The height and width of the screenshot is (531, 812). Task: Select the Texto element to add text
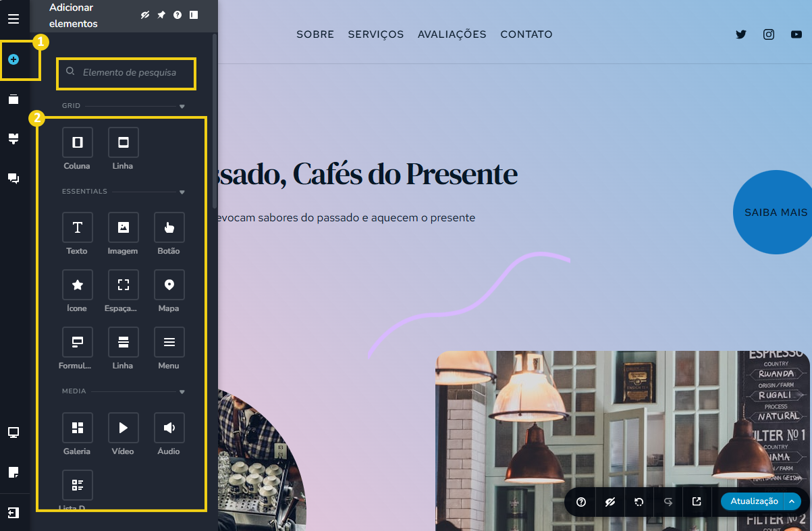click(x=77, y=227)
